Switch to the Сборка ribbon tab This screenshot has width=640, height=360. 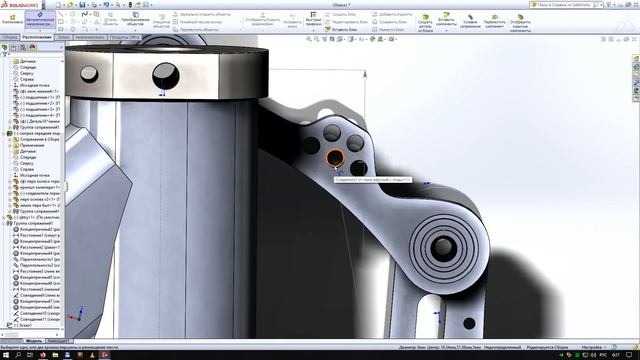click(10, 37)
